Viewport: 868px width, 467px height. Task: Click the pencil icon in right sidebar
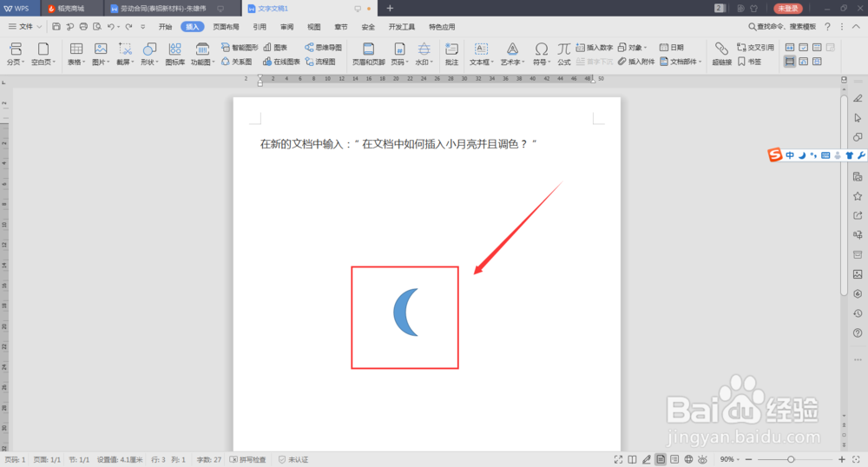pos(858,98)
